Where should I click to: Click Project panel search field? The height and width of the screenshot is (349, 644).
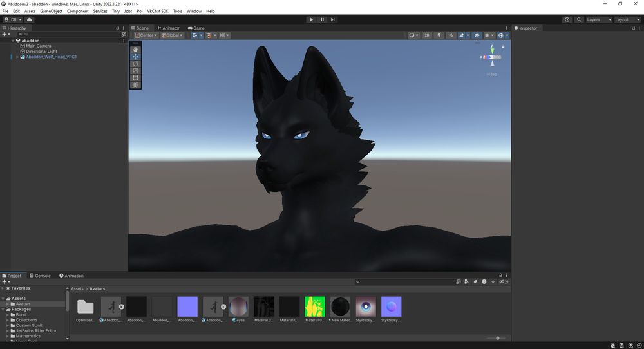pyautogui.click(x=404, y=281)
